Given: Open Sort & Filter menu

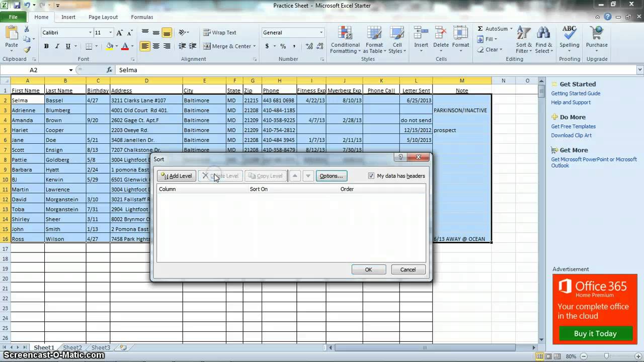Looking at the screenshot, I should [524, 40].
